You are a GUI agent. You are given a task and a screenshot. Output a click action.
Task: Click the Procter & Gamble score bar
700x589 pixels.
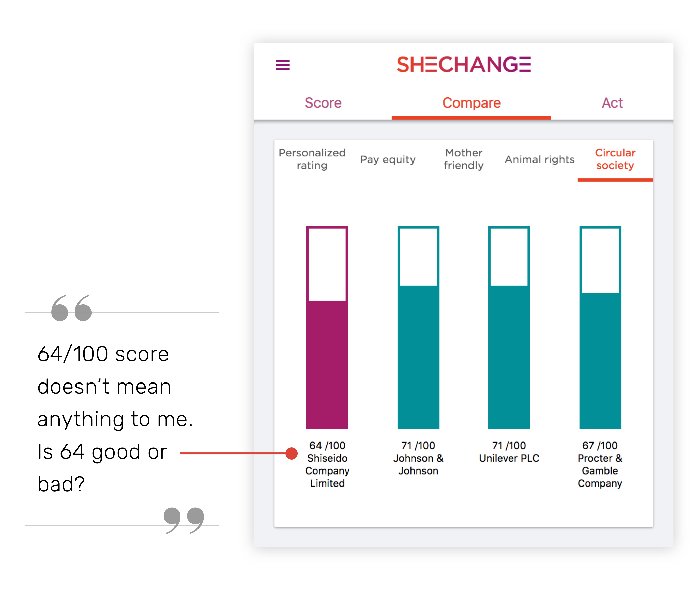pyautogui.click(x=600, y=361)
